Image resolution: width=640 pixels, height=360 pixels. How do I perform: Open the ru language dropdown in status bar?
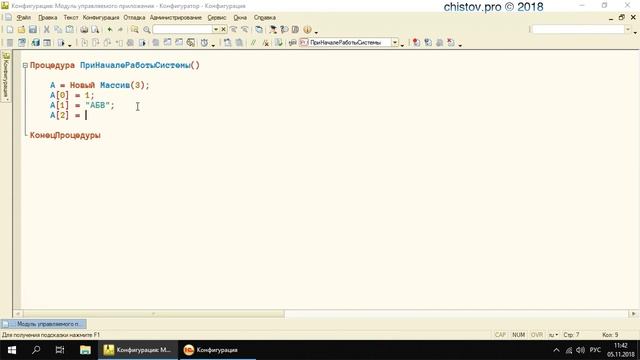pyautogui.click(x=553, y=335)
